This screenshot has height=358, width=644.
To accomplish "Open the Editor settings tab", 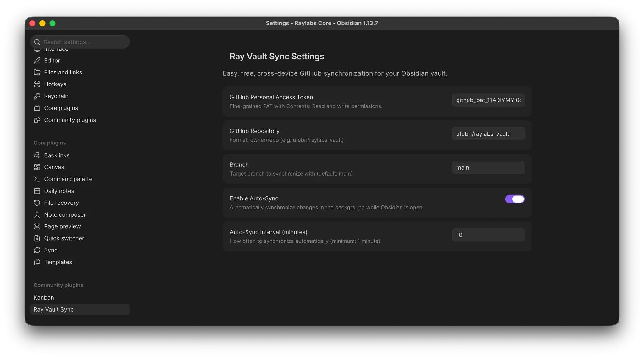I will pyautogui.click(x=80, y=61).
